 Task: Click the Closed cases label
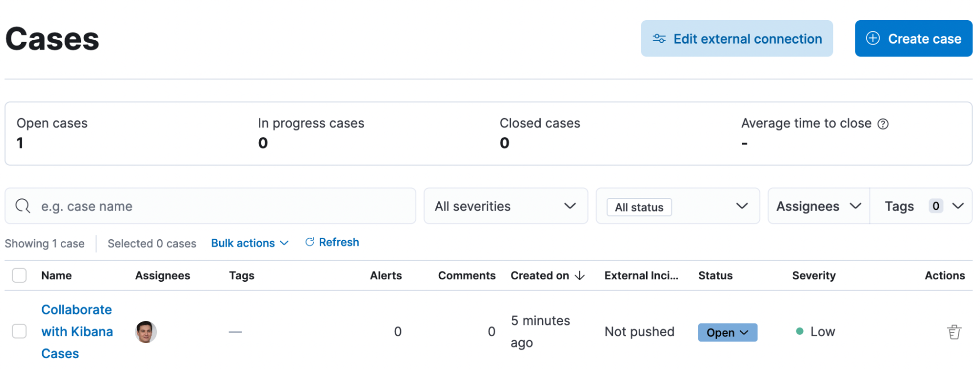click(x=540, y=123)
